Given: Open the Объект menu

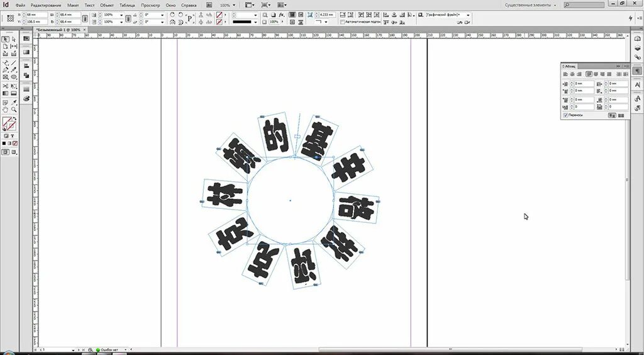Looking at the screenshot, I should coord(107,5).
